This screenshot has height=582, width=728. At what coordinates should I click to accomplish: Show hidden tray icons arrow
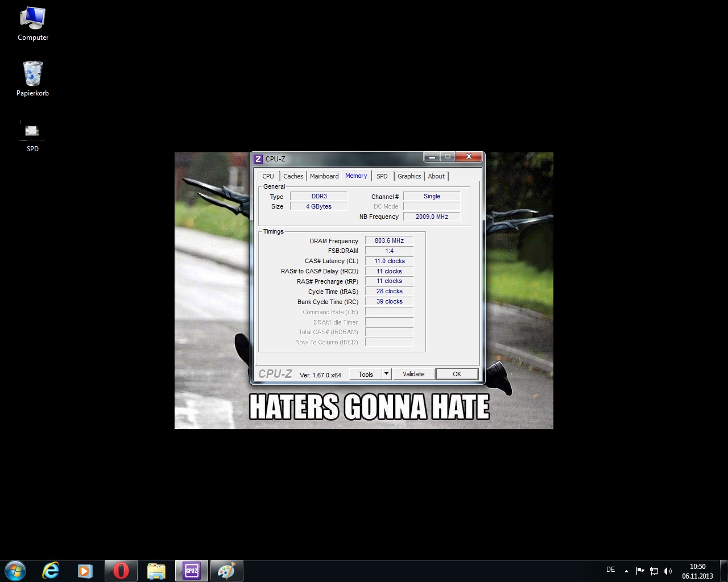tap(626, 571)
